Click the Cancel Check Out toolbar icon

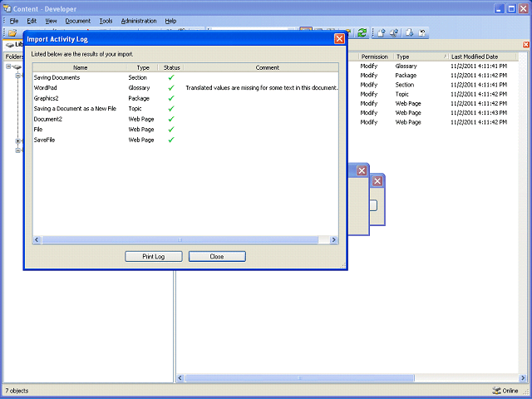tap(422, 33)
